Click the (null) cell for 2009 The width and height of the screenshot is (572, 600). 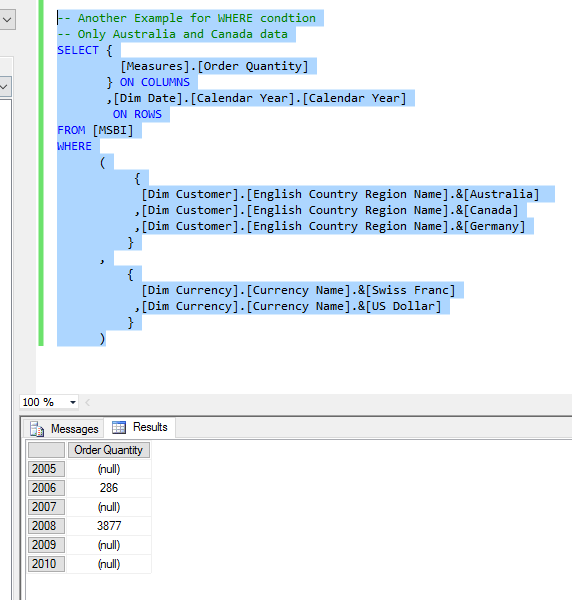(x=109, y=545)
